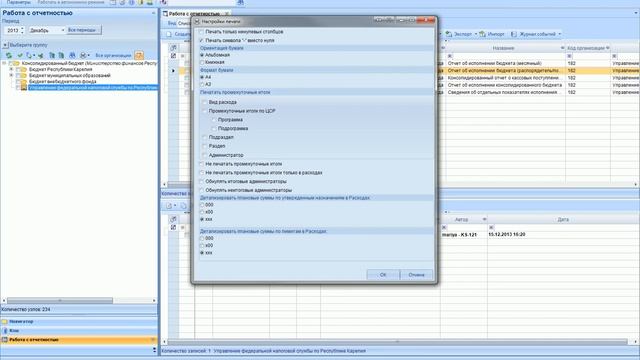Enable 'Обнулять итоговые администраторы' checkbox
640x360 pixels.
201,181
